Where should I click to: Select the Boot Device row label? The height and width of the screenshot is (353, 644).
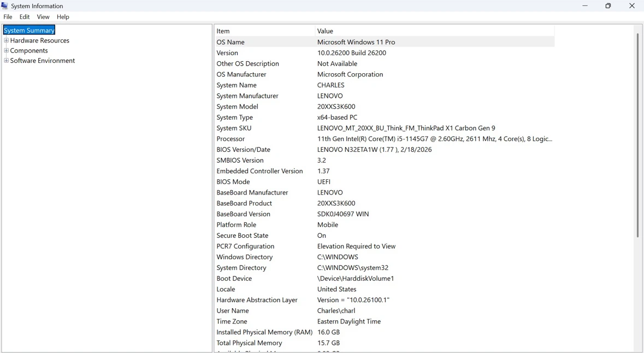click(x=234, y=278)
